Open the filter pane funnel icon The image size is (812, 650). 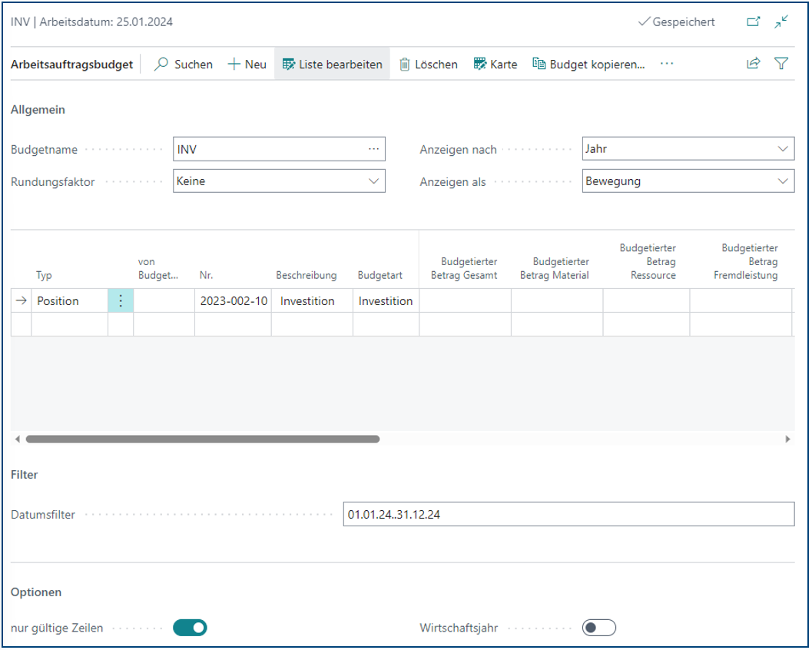[781, 63]
